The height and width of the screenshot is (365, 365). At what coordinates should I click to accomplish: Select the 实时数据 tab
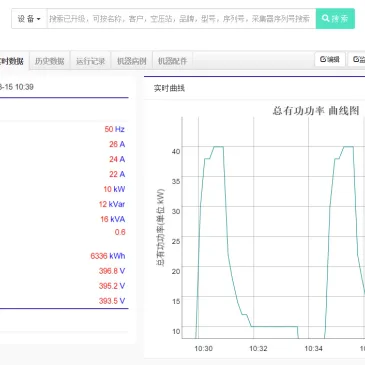pyautogui.click(x=13, y=61)
